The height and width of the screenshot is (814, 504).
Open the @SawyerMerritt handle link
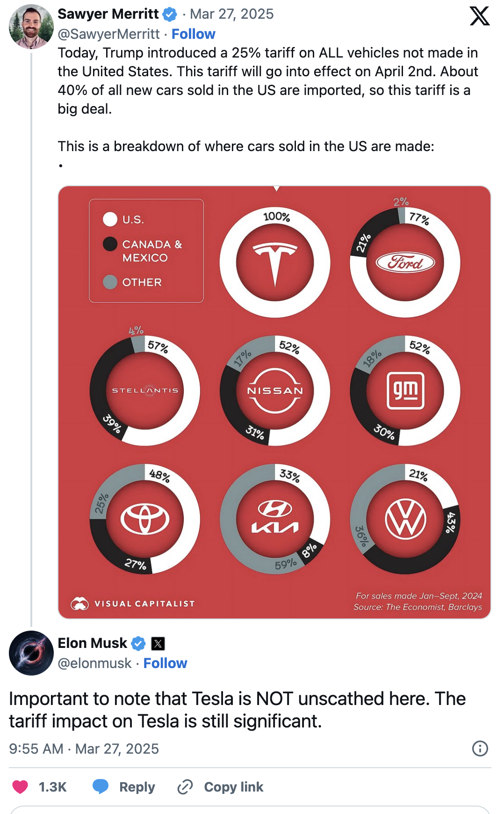(108, 34)
